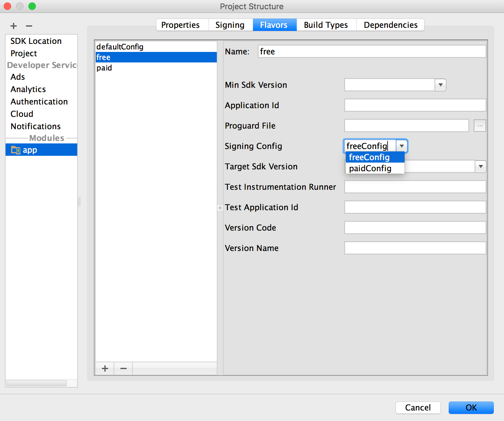The width and height of the screenshot is (504, 421).
Task: Go to the Dependencies tab
Action: [390, 25]
